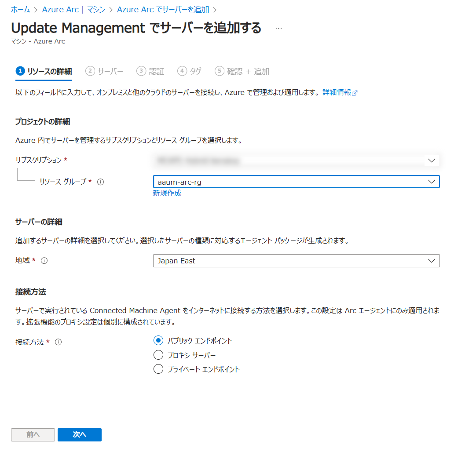Viewport: 476px width, 452px height.
Task: Navigate to Azure Arc | マシン breadcrumb
Action: tap(73, 10)
